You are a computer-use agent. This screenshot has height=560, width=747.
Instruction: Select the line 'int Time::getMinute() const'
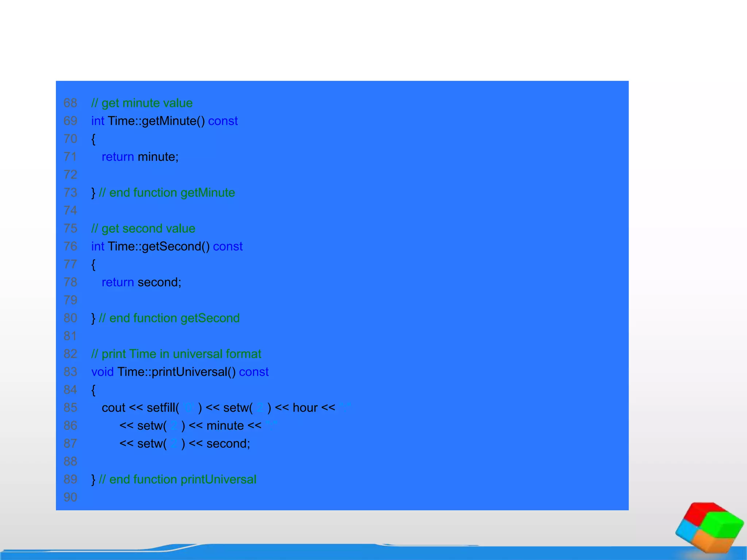[x=165, y=121]
